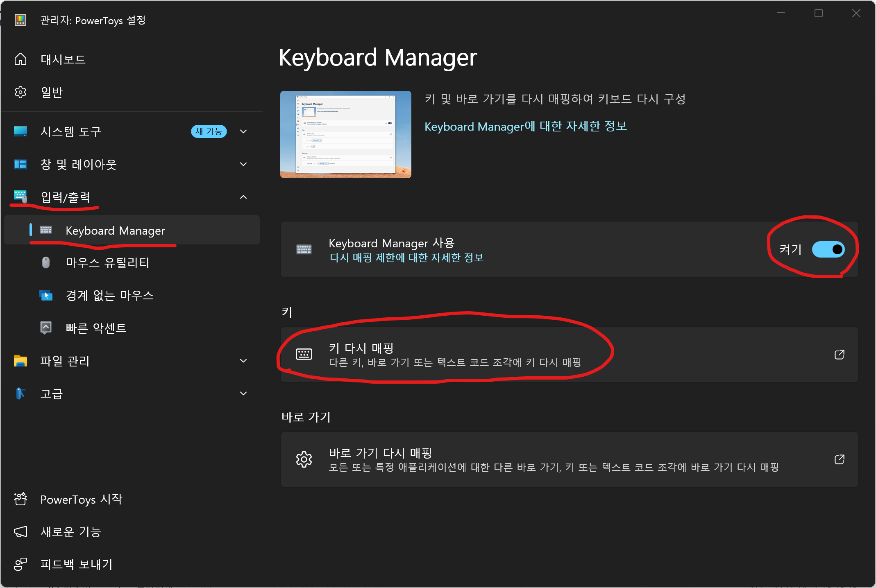Click the 일반 gear icon
The image size is (876, 588).
coord(20,92)
